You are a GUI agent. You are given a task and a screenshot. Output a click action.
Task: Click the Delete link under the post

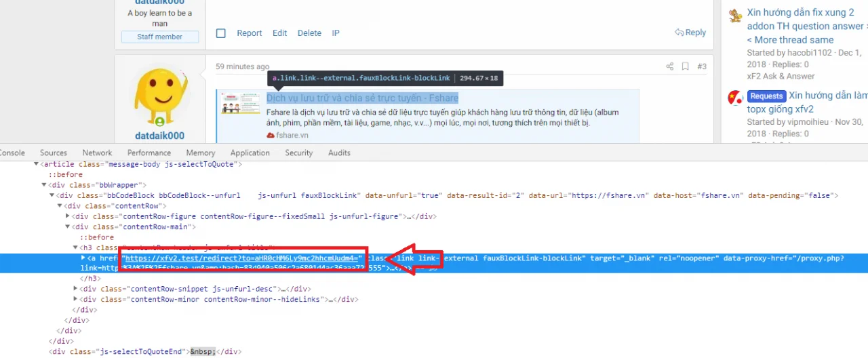click(309, 33)
